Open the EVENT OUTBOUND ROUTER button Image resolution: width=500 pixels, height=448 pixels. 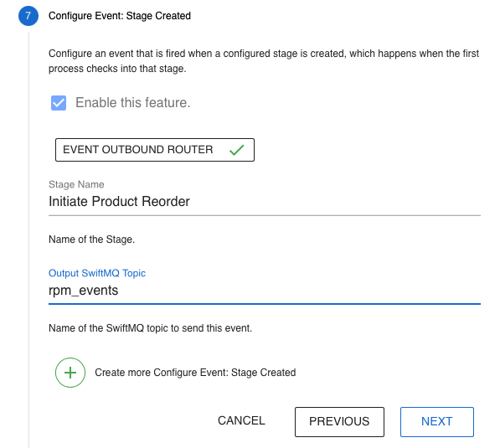click(x=155, y=150)
